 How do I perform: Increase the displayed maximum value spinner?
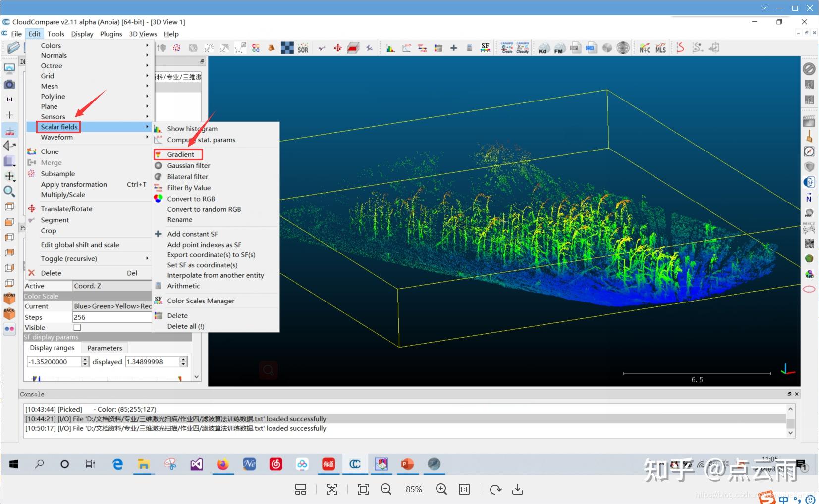click(x=184, y=359)
